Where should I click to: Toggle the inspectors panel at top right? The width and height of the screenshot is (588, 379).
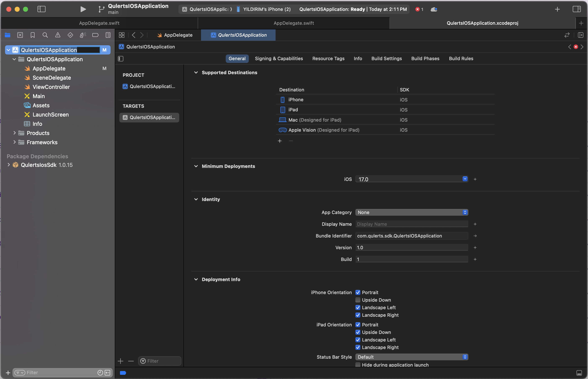click(x=577, y=9)
